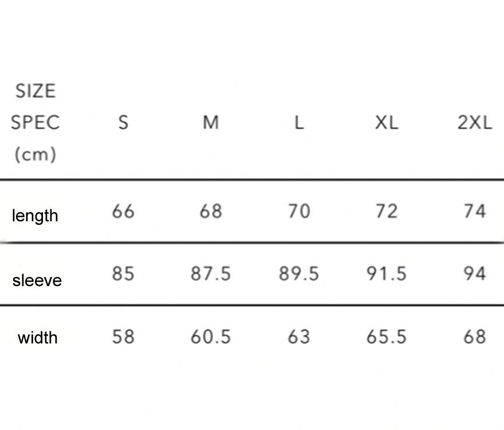
Task: Click the SIZE SPEC (cm) header
Action: (x=36, y=123)
